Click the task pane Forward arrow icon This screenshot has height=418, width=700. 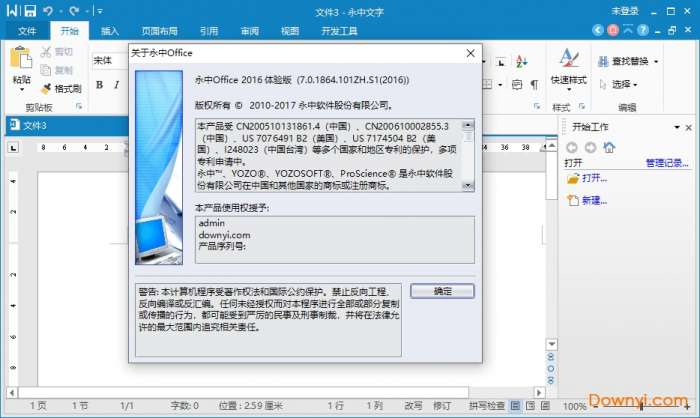590,147
